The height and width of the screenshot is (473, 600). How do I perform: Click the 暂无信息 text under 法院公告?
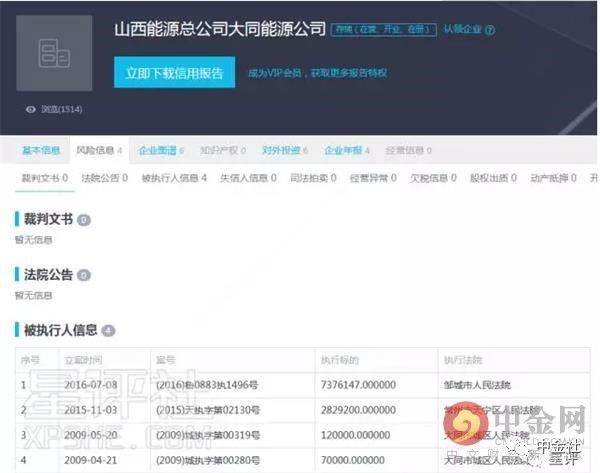pos(33,295)
